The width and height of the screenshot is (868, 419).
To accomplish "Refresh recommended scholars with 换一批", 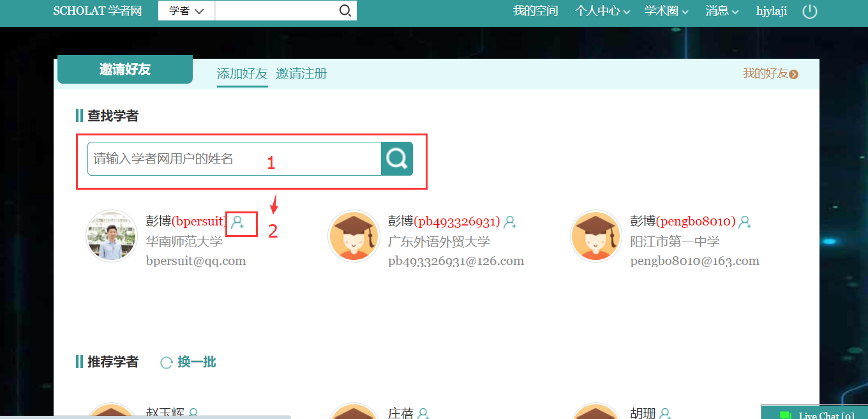I will coord(188,362).
